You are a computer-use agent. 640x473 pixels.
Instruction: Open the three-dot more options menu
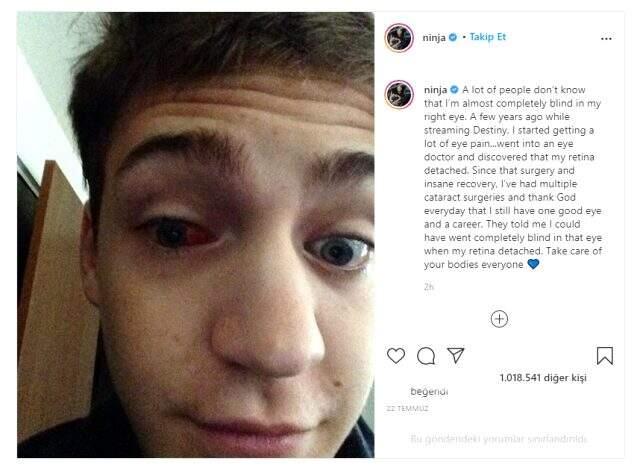pos(606,38)
